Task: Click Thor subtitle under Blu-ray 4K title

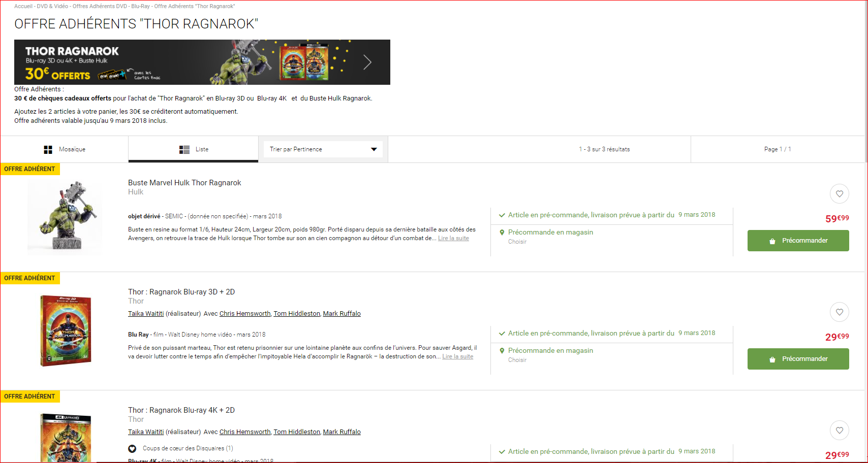Action: click(136, 419)
